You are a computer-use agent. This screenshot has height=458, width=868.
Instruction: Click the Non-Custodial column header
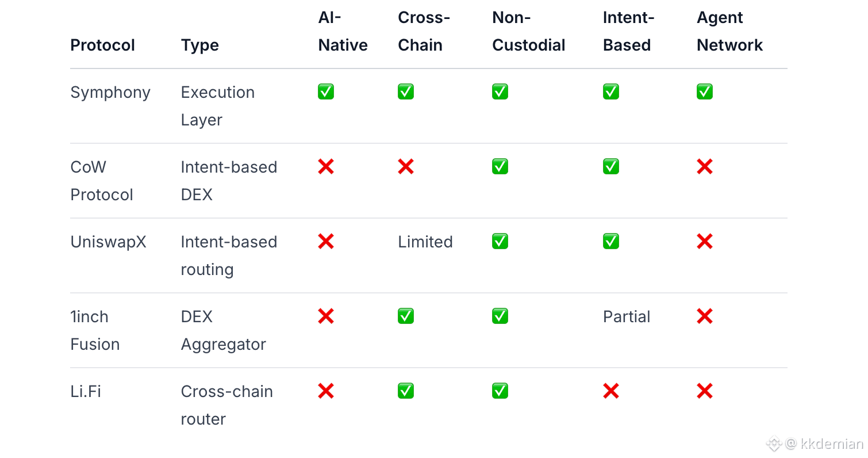tap(529, 32)
